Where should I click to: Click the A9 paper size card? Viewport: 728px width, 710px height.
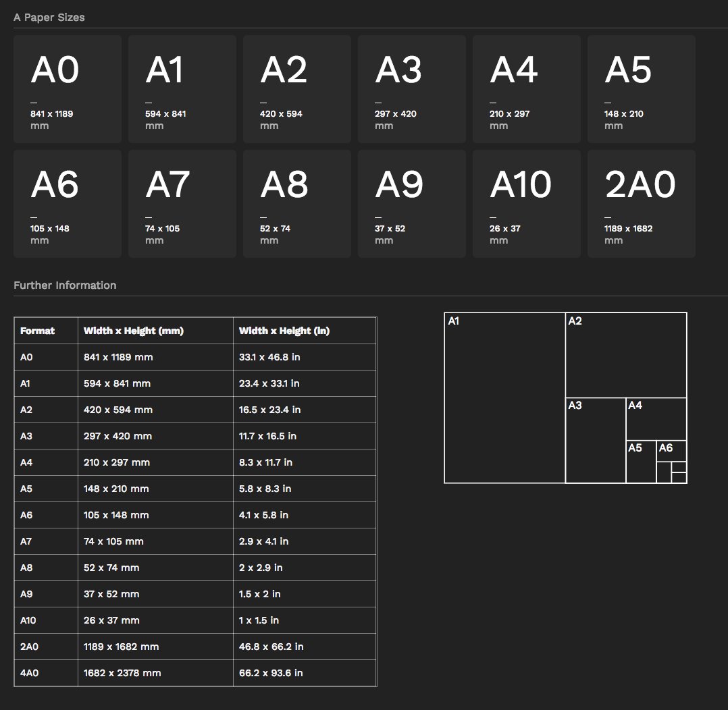tap(412, 204)
